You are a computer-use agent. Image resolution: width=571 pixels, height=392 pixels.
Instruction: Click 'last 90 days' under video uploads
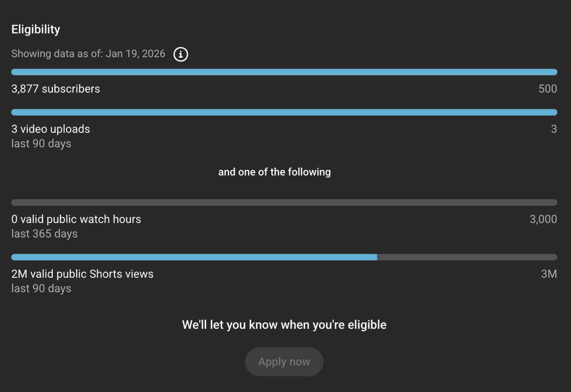pyautogui.click(x=41, y=144)
